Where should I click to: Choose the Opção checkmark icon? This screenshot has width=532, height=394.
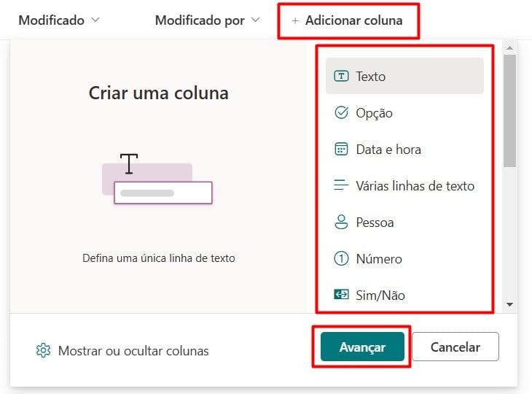pos(341,112)
